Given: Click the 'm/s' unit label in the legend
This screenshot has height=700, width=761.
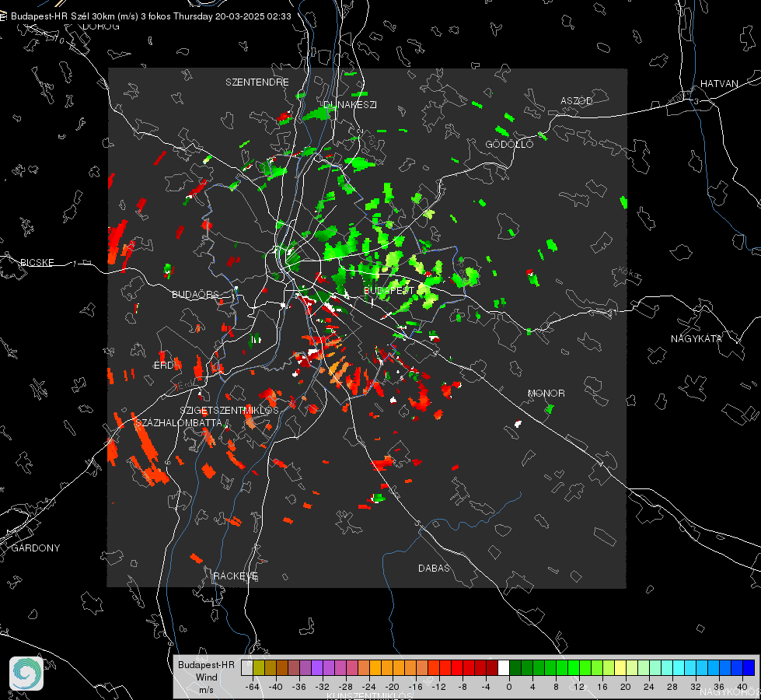Looking at the screenshot, I should pos(206,689).
